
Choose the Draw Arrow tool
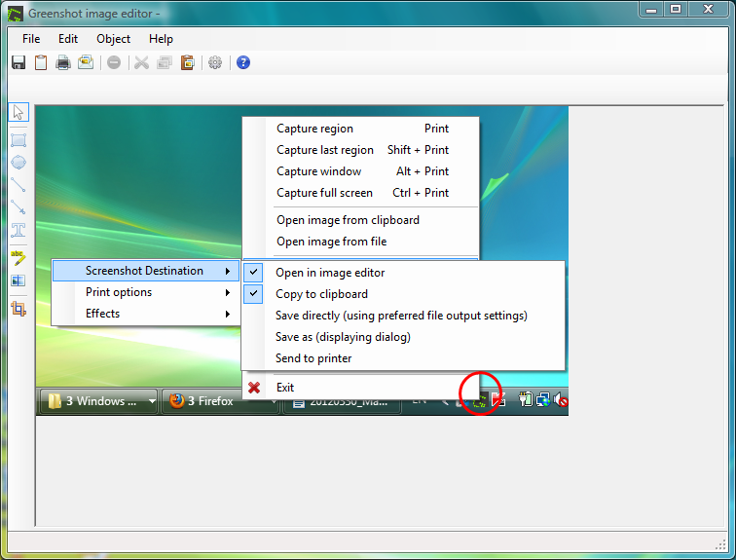click(x=18, y=207)
